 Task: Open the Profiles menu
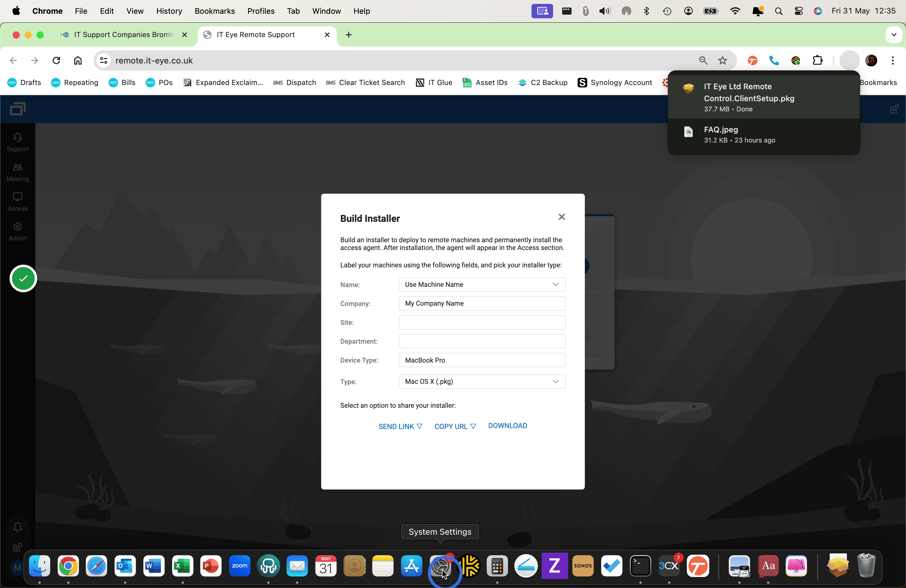tap(261, 11)
